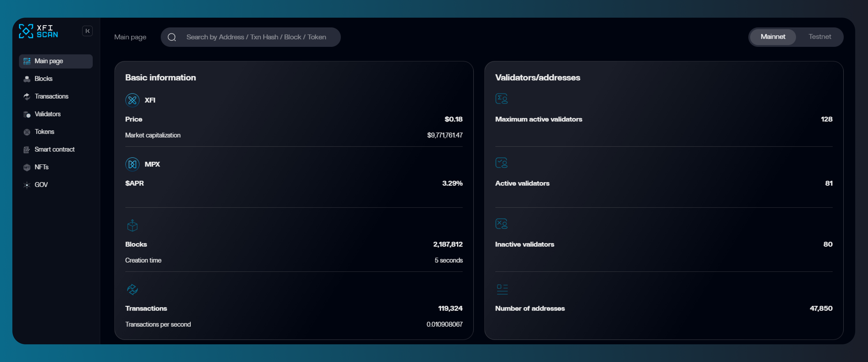Click the Market capitalization label
This screenshot has width=868, height=362.
tap(153, 135)
